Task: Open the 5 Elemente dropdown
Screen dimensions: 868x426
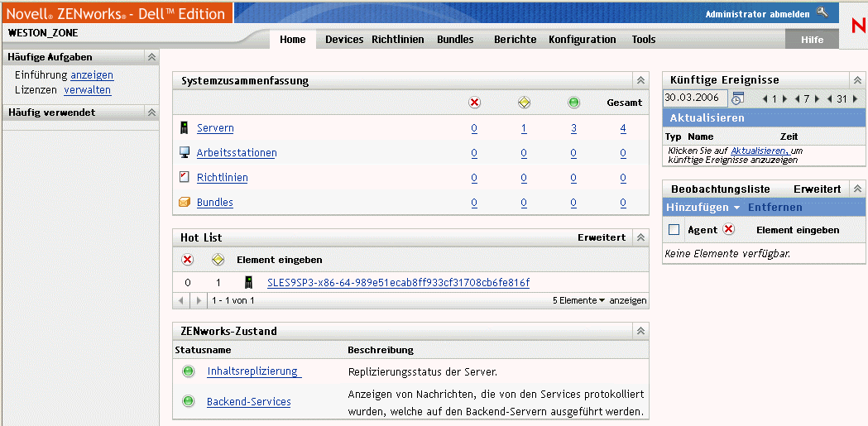Action: click(x=578, y=300)
